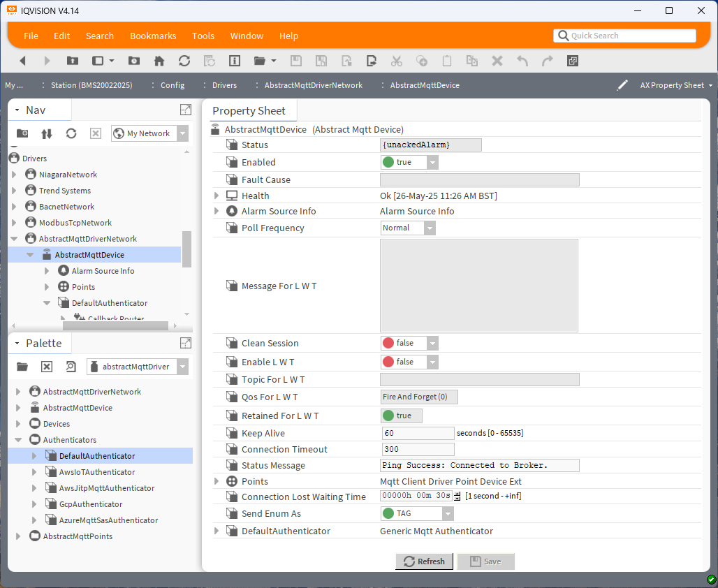Toggle the Clean Session false selector

click(409, 343)
